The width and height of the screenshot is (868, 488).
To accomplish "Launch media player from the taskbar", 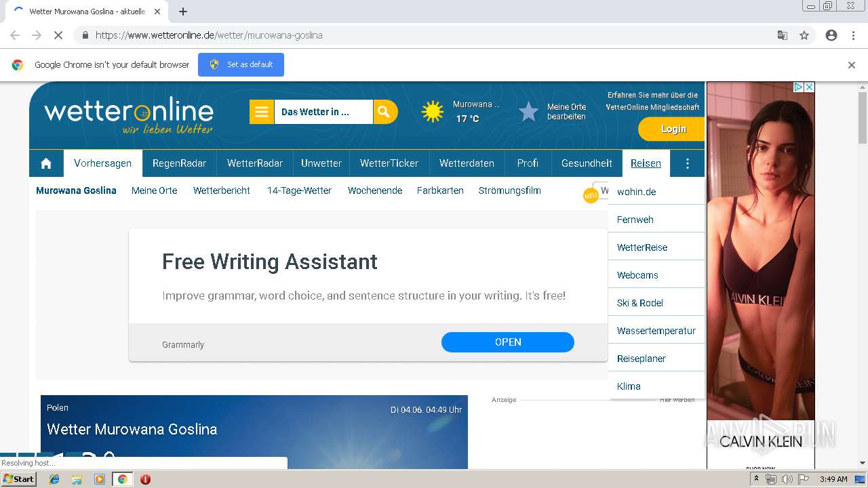I will (100, 479).
